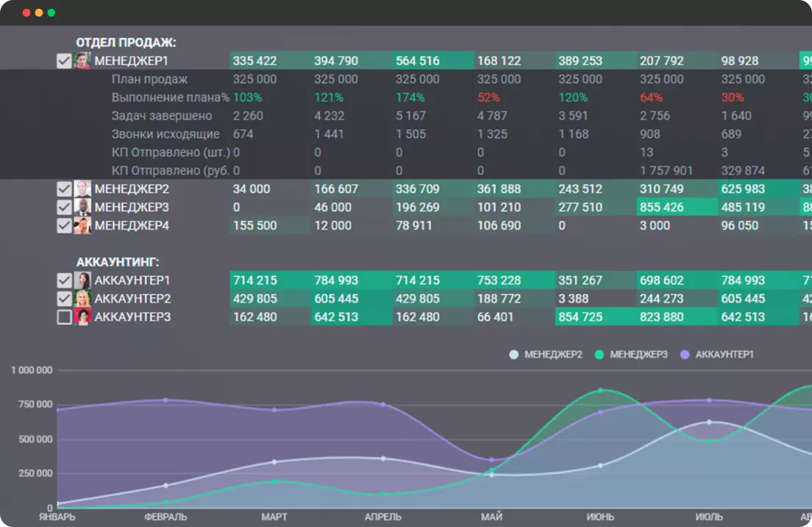Uncheck the МЕНЕДЖЕР1 checkbox

click(x=64, y=60)
